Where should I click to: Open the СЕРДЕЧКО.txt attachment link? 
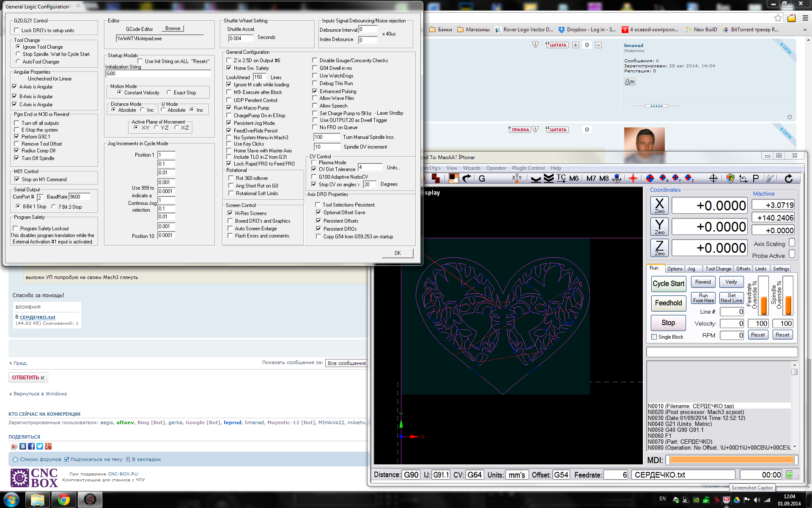(38, 317)
